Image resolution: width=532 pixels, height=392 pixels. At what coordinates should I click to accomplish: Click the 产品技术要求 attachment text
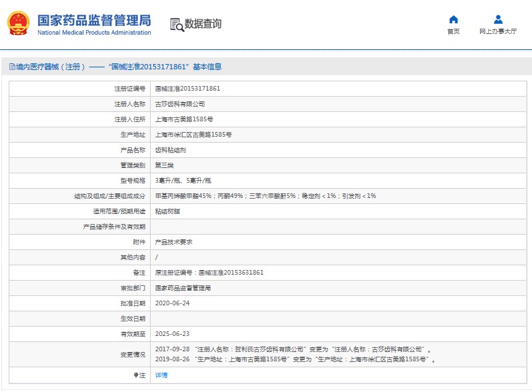(174, 242)
